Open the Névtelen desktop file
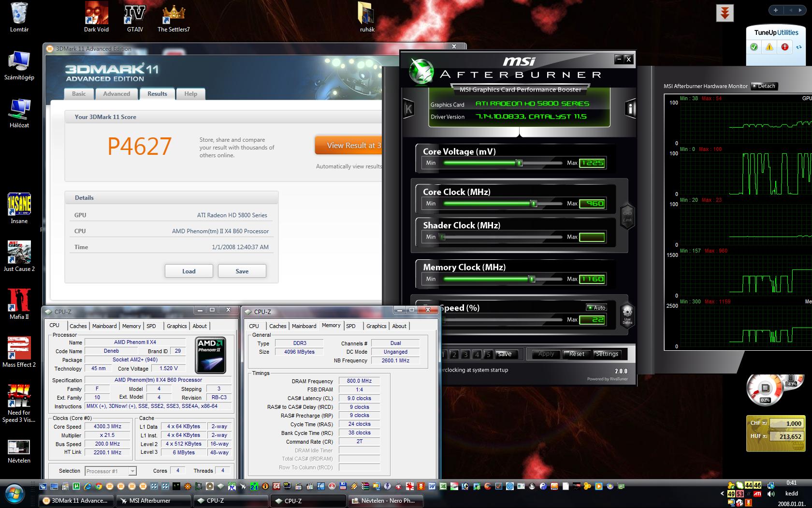This screenshot has width=812, height=508. tap(19, 451)
